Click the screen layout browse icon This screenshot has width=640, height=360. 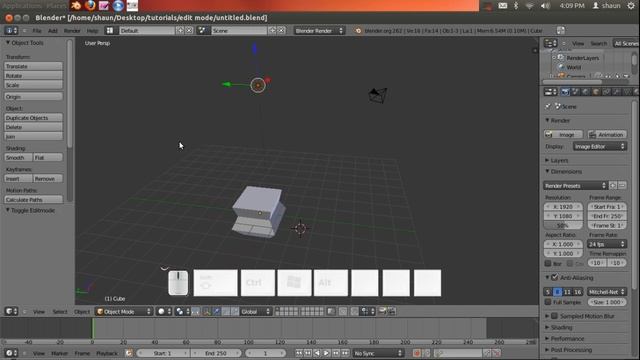click(x=110, y=31)
